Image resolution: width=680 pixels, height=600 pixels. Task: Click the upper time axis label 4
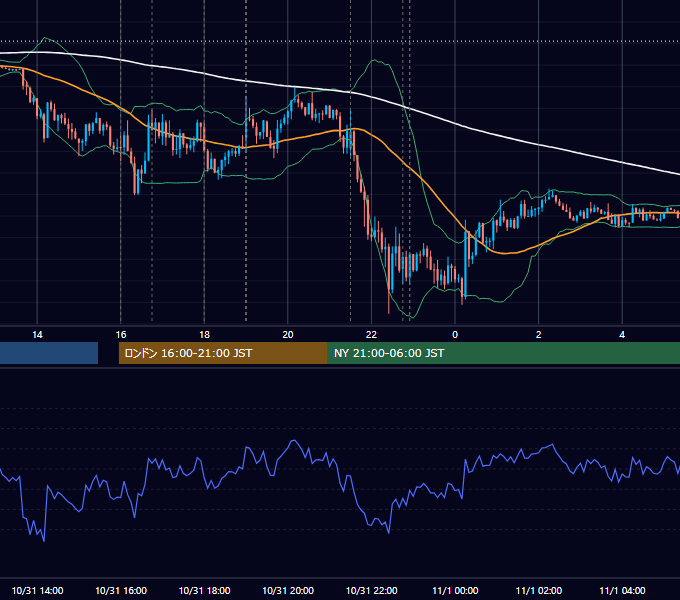[x=622, y=335]
